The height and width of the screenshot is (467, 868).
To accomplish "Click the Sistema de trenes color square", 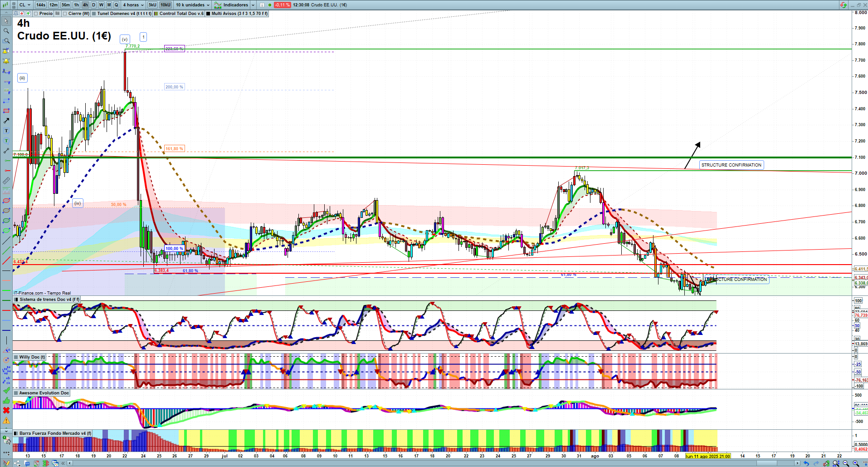I will [x=16, y=300].
